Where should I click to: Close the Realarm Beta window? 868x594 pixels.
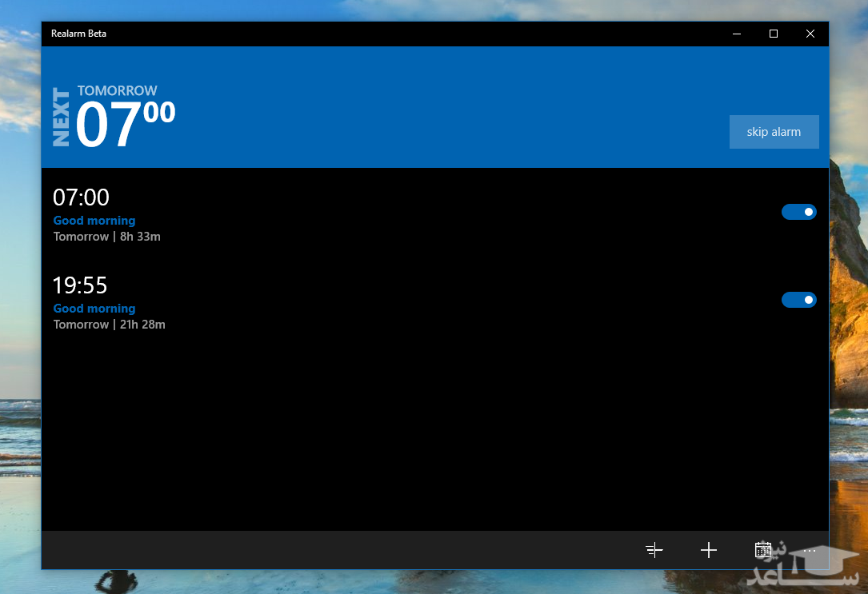click(810, 34)
